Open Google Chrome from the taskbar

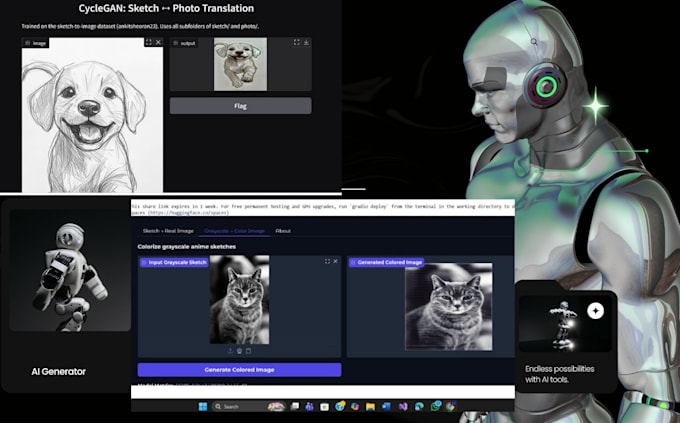click(x=451, y=407)
